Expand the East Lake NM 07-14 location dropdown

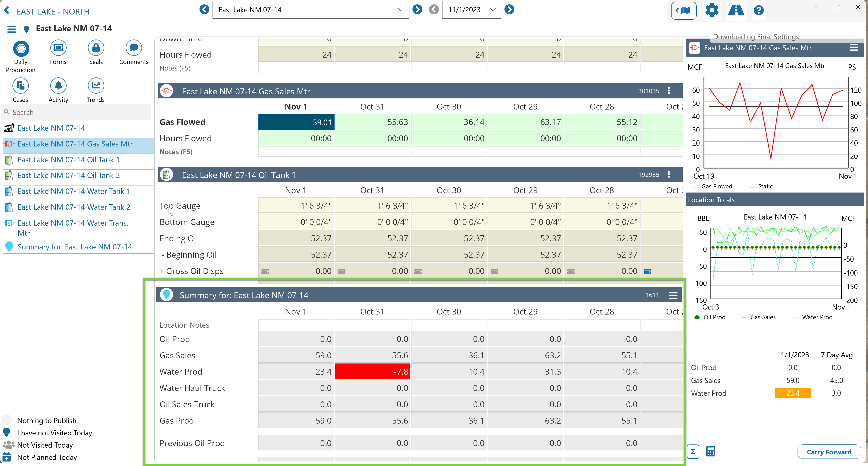click(401, 10)
